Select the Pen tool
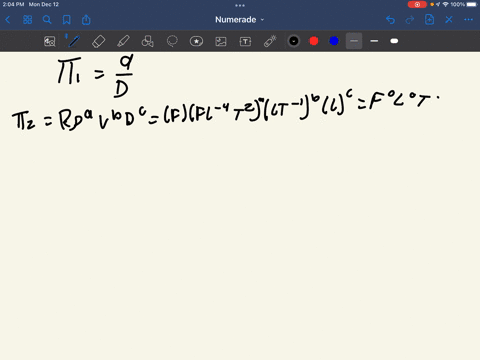Viewport: 480px width, 360px height. pyautogui.click(x=73, y=41)
